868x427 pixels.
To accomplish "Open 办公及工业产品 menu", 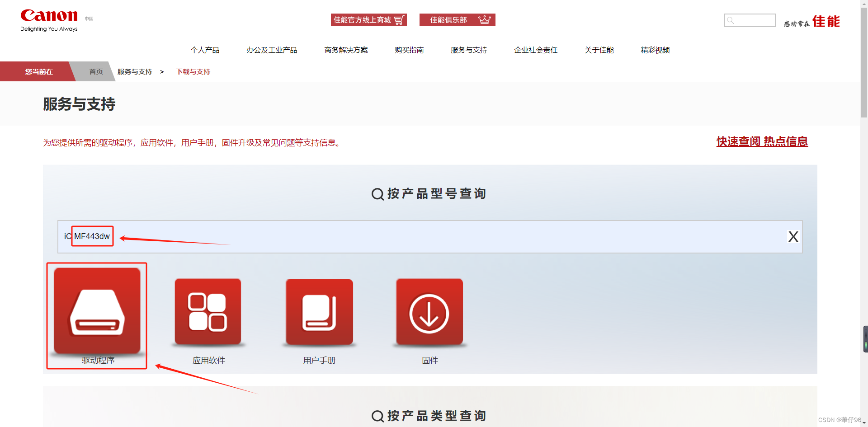I will [x=272, y=50].
